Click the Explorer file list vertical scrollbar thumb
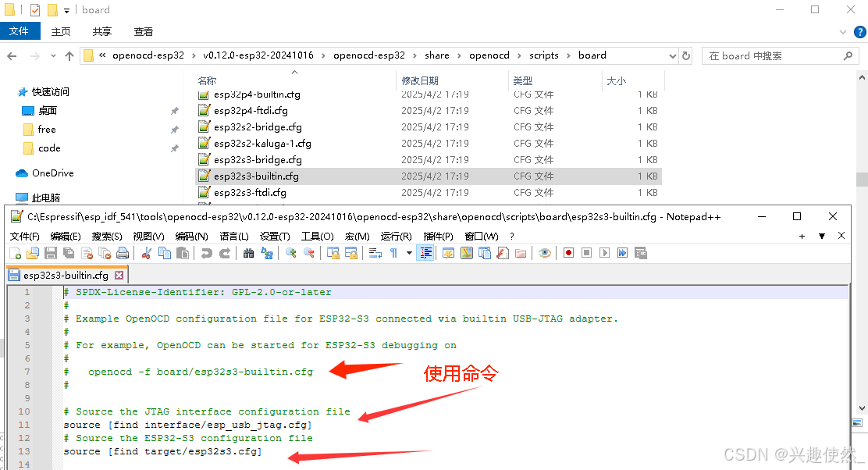Viewport: 868px width, 470px height. tap(862, 180)
